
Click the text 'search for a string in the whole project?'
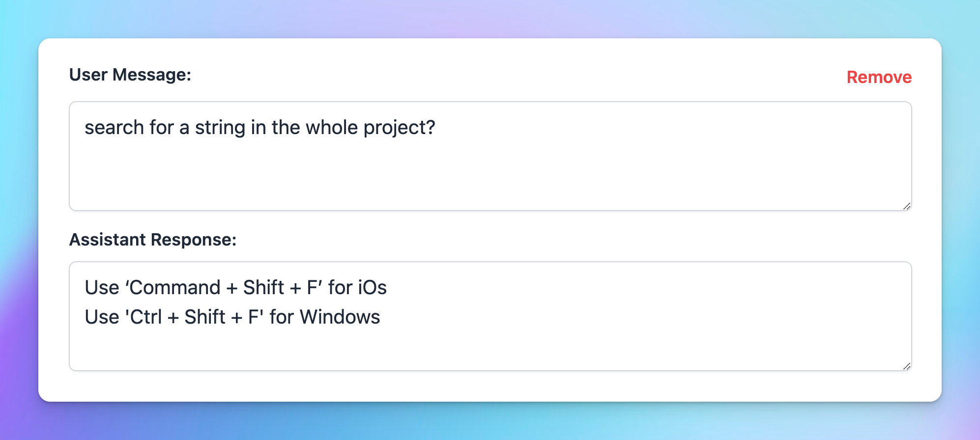pos(260,127)
